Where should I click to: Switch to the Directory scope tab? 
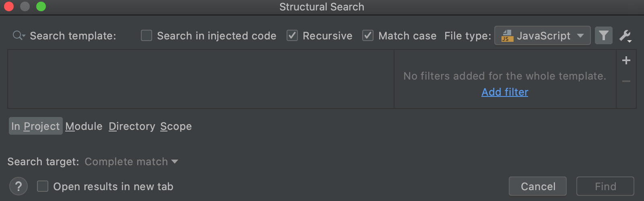[132, 126]
